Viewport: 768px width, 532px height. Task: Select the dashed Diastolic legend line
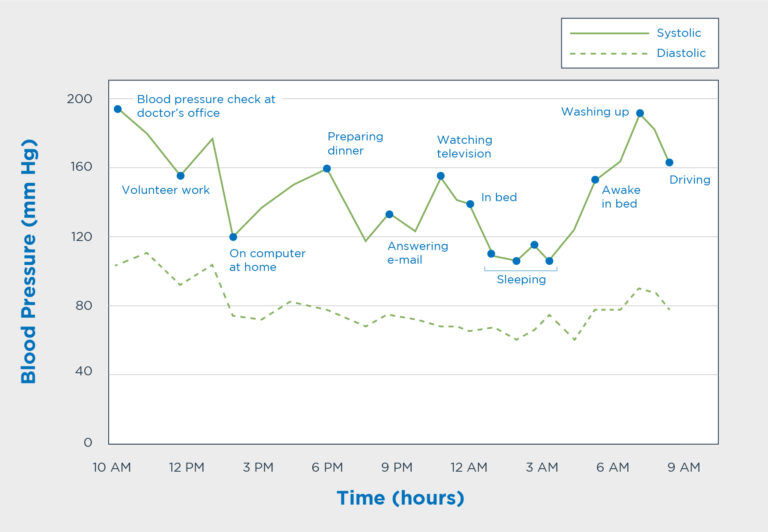[x=609, y=53]
